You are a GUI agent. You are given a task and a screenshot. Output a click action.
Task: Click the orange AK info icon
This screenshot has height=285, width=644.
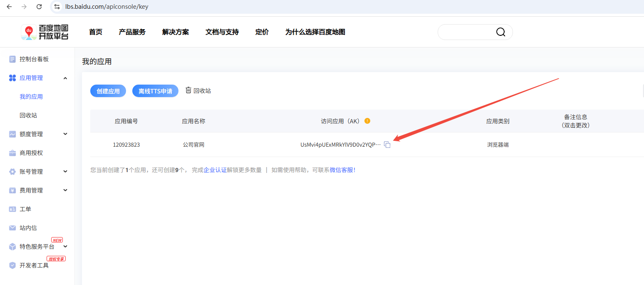pyautogui.click(x=367, y=121)
